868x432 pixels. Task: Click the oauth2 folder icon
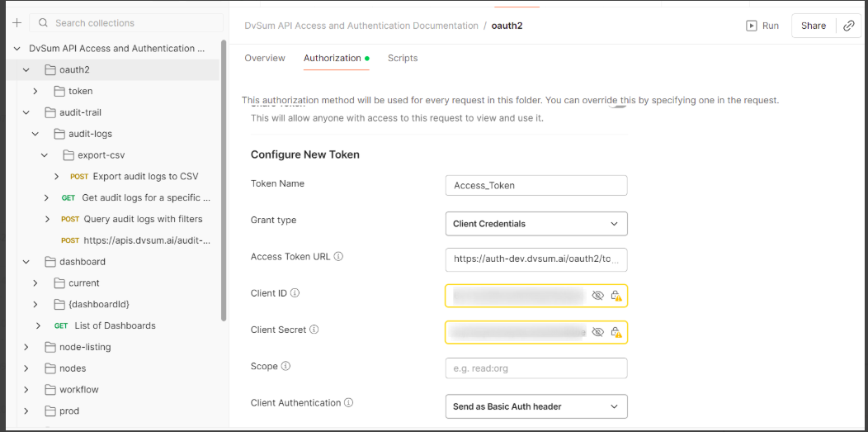51,69
